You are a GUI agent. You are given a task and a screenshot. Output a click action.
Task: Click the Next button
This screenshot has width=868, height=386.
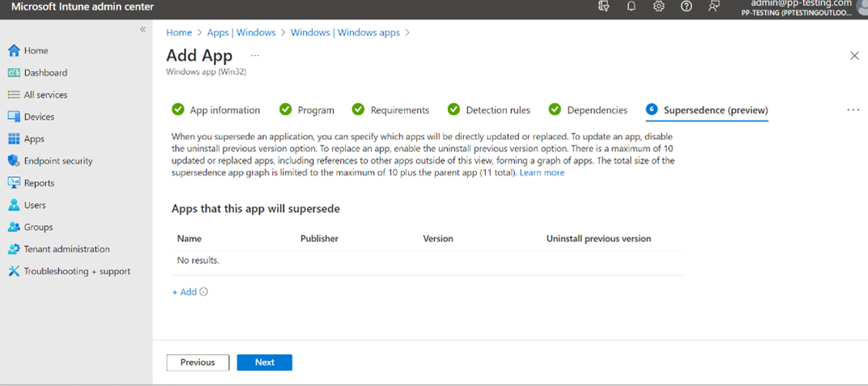(x=264, y=363)
